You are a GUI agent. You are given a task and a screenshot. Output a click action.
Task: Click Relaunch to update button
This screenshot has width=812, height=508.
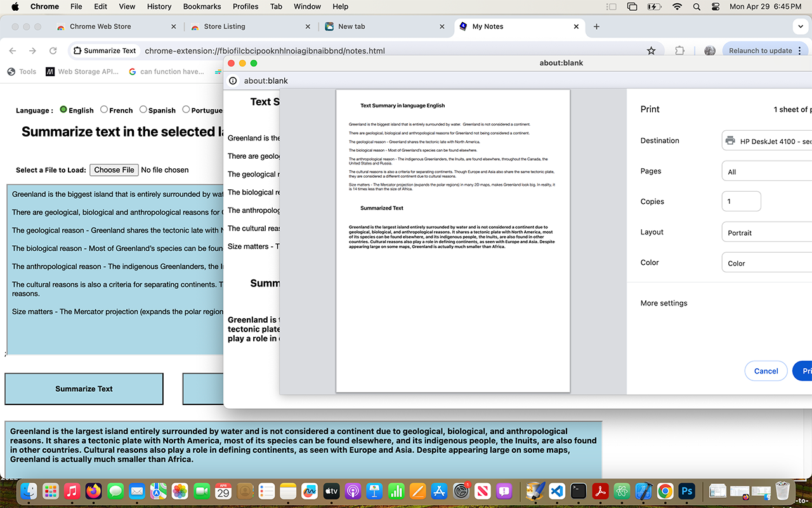pos(765,51)
